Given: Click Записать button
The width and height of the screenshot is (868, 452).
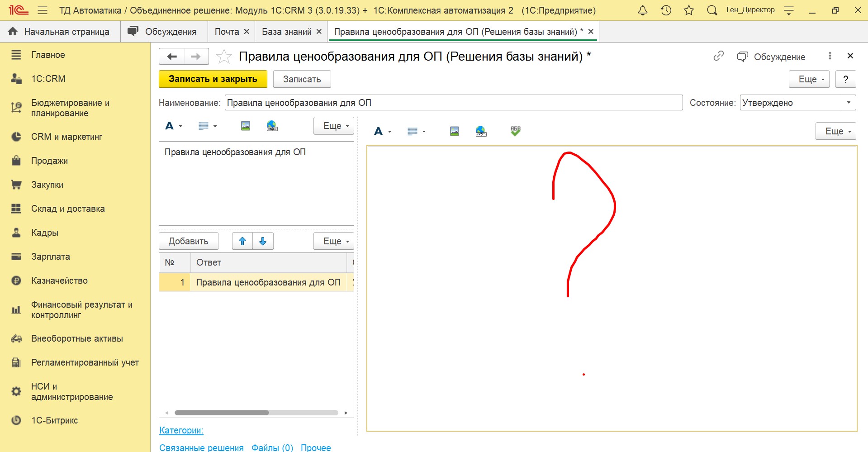Looking at the screenshot, I should [302, 79].
